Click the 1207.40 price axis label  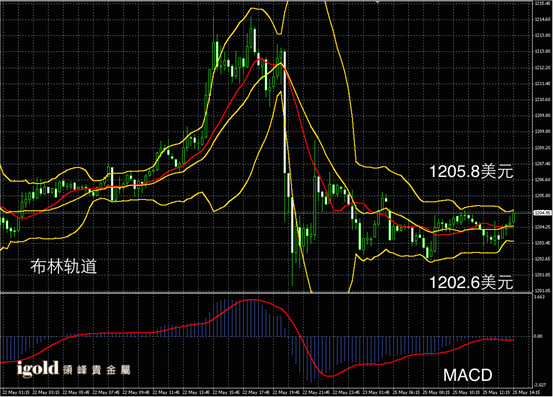coord(542,164)
